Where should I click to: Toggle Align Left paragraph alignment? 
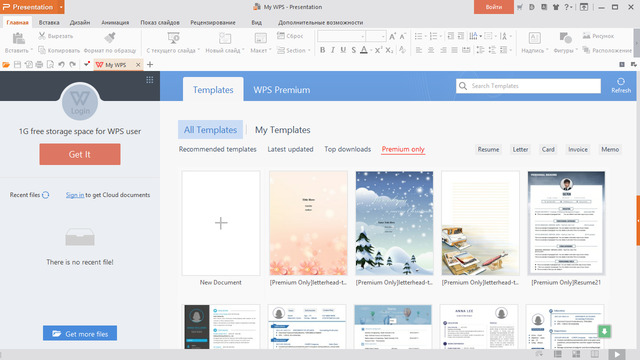pyautogui.click(x=419, y=50)
